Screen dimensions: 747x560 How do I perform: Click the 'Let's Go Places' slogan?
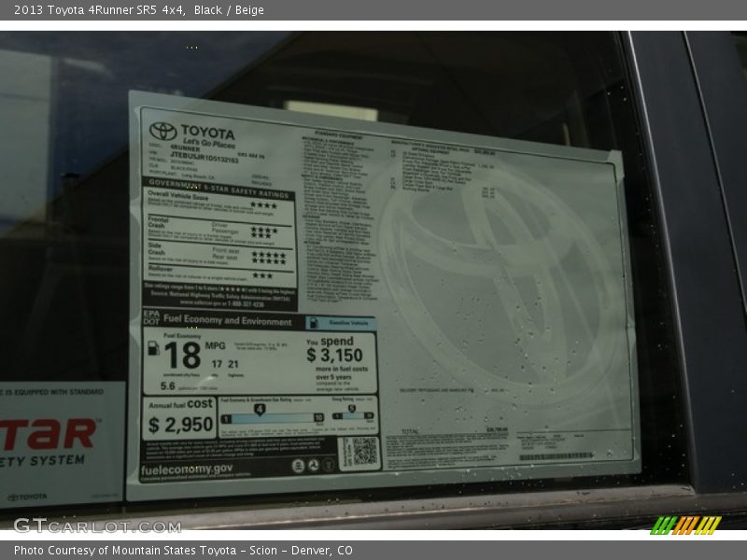(209, 143)
